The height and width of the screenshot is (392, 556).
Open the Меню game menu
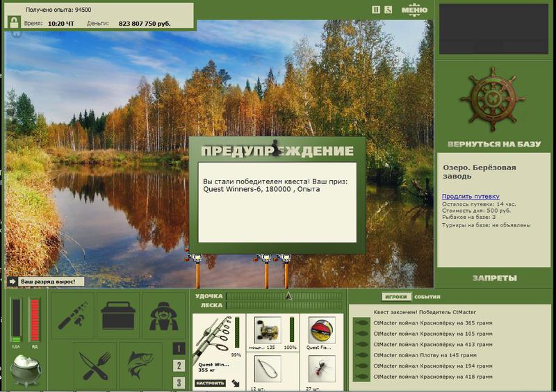coord(414,10)
